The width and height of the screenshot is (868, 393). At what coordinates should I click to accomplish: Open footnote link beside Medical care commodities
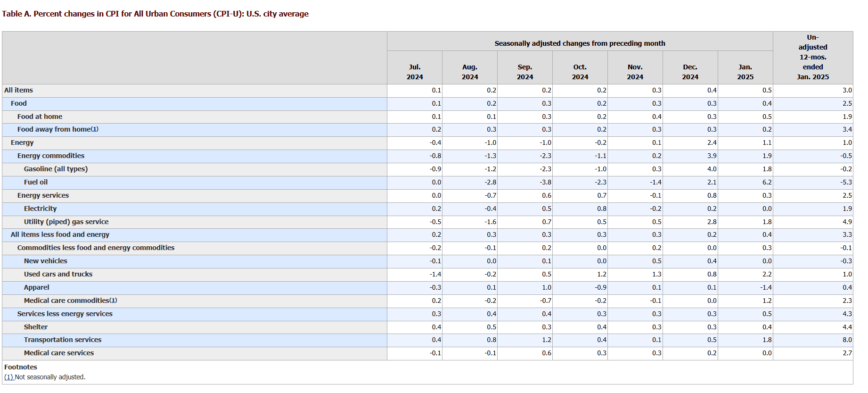tap(113, 301)
